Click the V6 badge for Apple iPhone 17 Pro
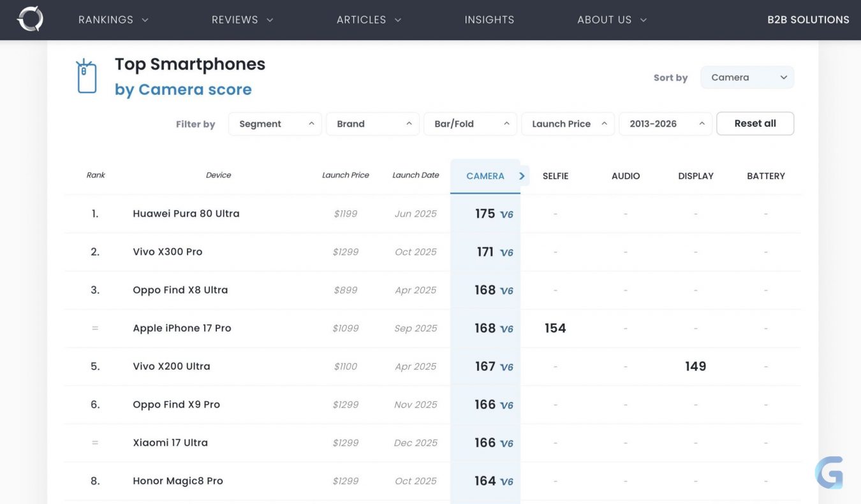861x504 pixels. 506,329
